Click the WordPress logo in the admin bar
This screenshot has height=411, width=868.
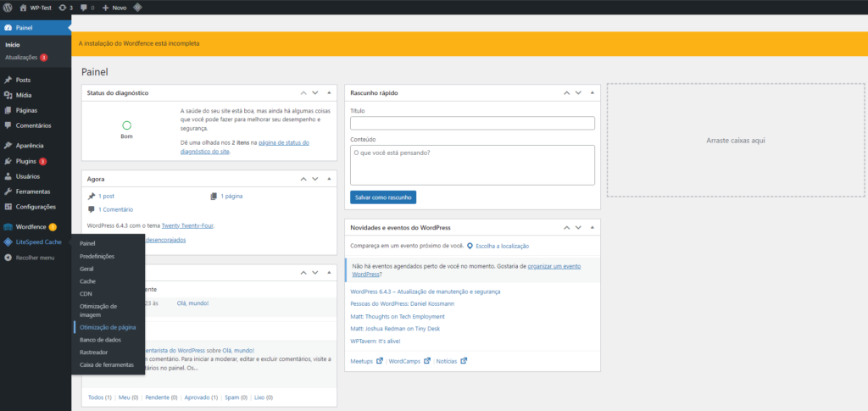click(8, 8)
